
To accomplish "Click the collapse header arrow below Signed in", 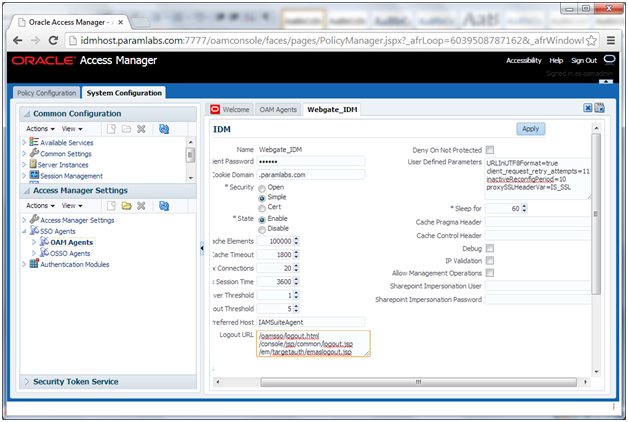I will click(x=606, y=81).
